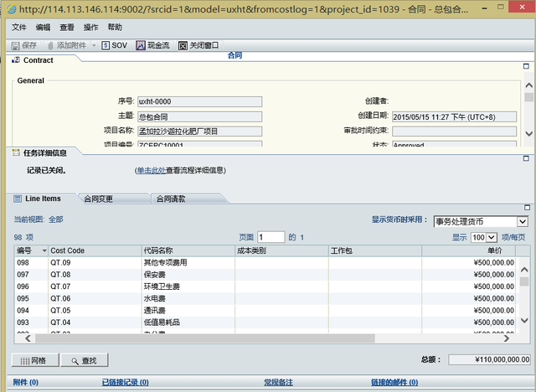536x392 pixels.
Task: Click the Line Items tab icon
Action: (x=18, y=199)
